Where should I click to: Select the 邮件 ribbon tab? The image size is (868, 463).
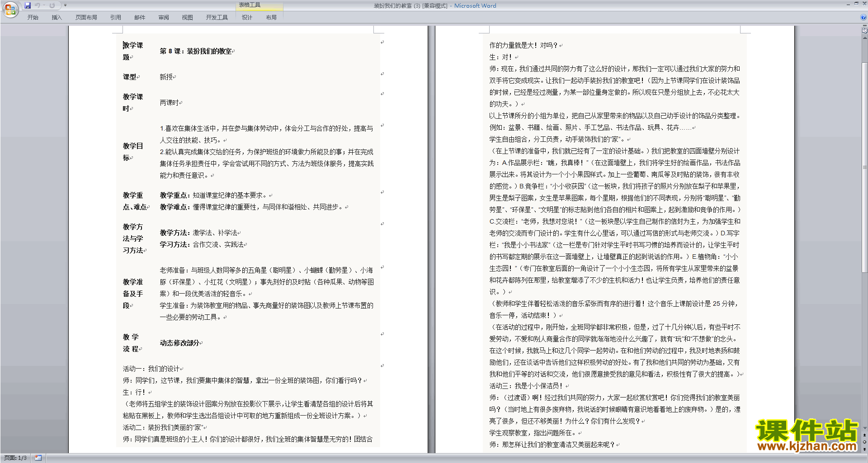point(140,17)
